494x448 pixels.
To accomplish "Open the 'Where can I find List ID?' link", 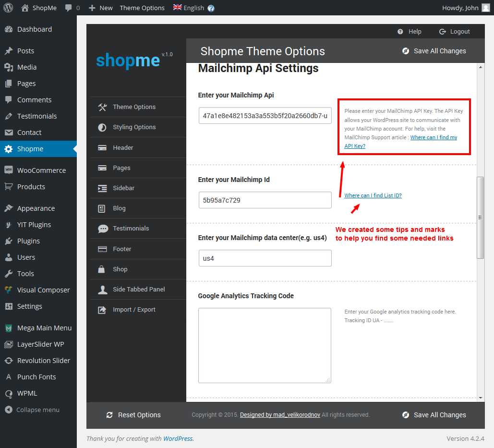I will coord(373,195).
